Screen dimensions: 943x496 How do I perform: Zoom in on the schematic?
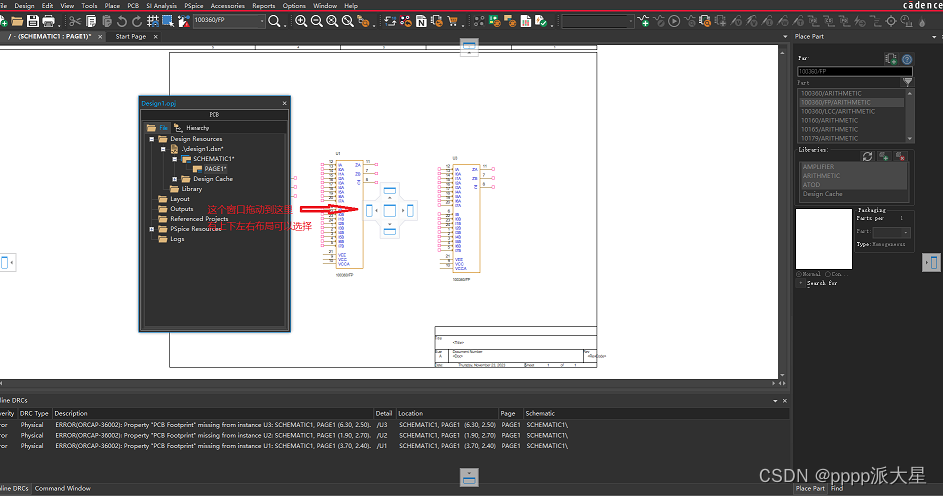(301, 22)
